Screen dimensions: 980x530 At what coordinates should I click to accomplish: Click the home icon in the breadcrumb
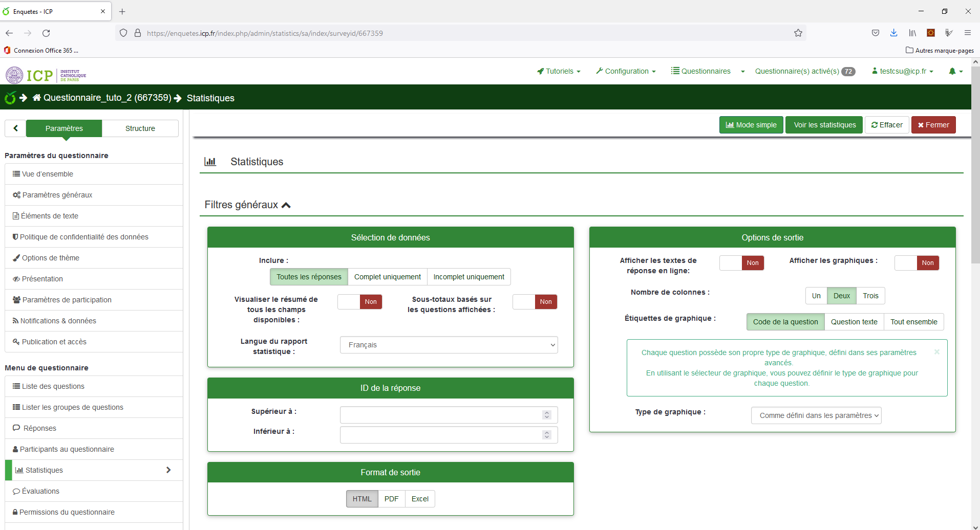point(37,98)
